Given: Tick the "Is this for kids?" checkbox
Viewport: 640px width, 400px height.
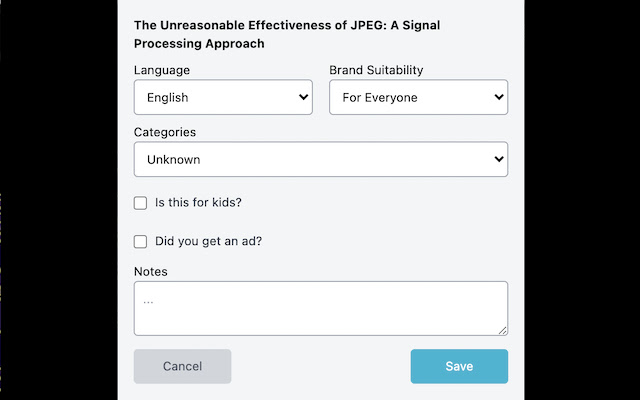Looking at the screenshot, I should click(141, 203).
